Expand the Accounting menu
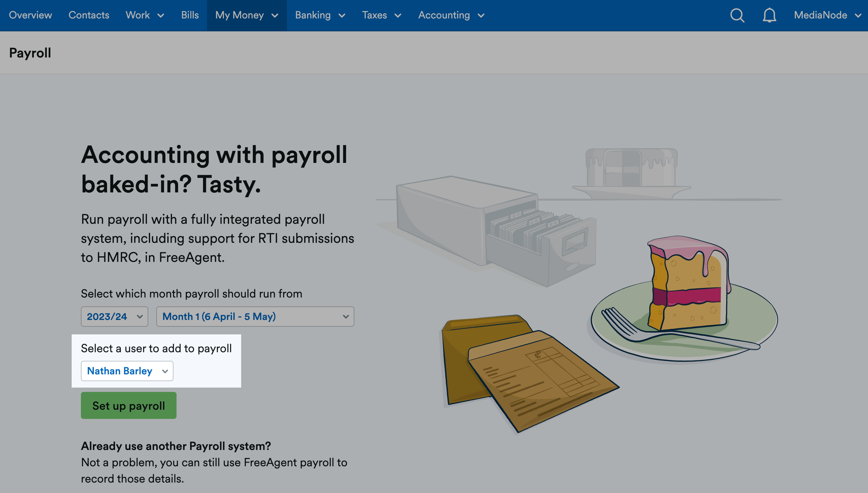Screen dimensions: 868x493 [451, 15]
